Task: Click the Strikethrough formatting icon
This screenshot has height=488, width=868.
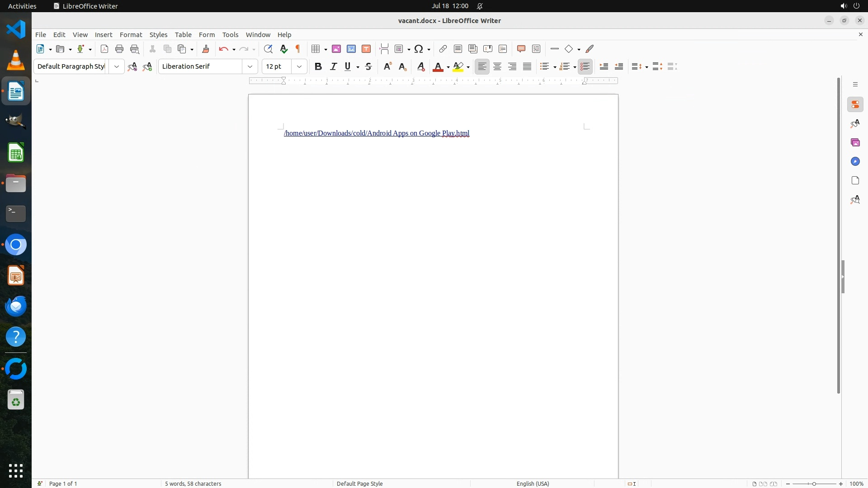Action: click(x=368, y=66)
